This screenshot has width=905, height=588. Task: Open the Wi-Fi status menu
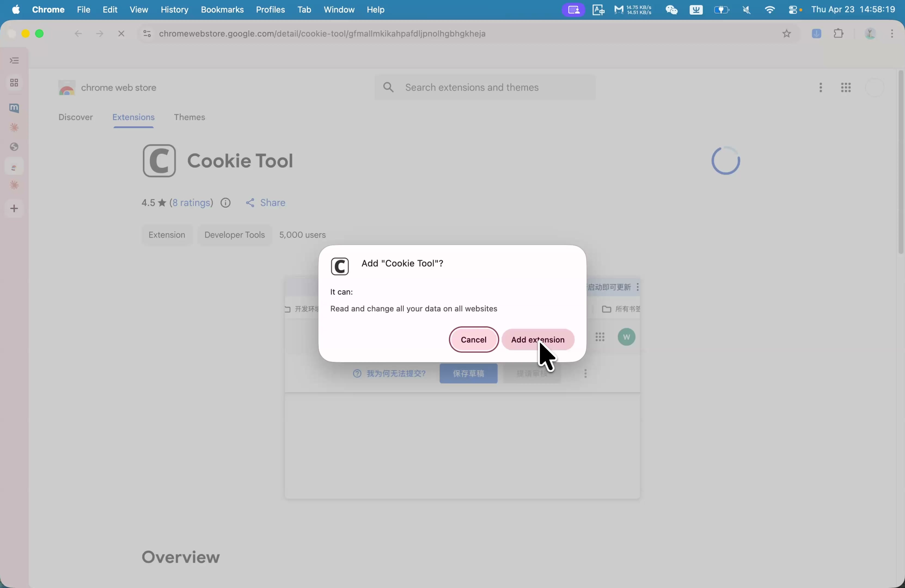pyautogui.click(x=770, y=10)
